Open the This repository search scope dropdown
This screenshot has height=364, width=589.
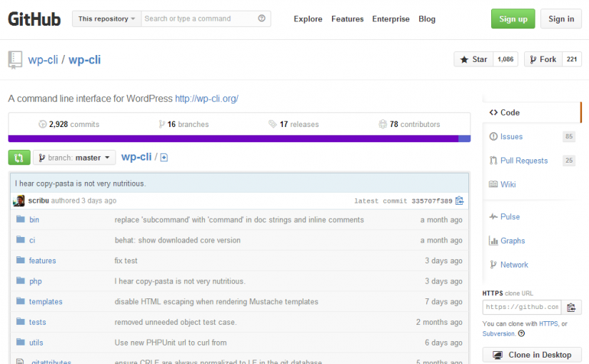point(106,19)
